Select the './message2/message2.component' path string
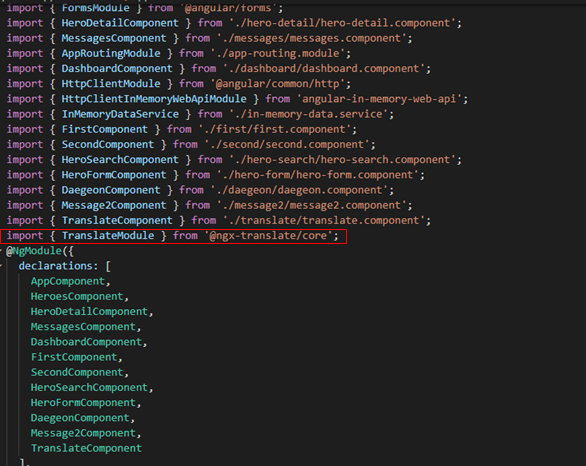The width and height of the screenshot is (586, 466). 312,206
